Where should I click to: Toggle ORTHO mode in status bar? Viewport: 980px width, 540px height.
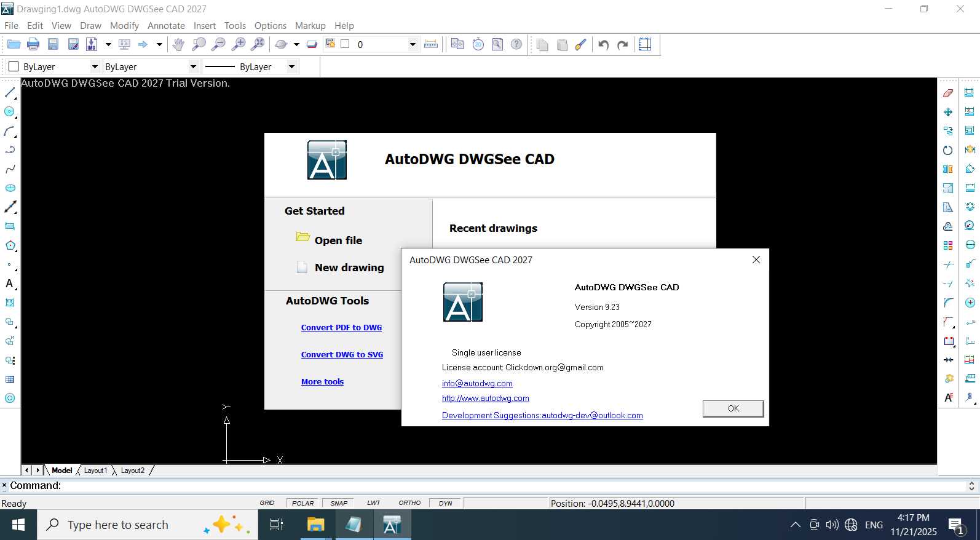[x=409, y=503]
